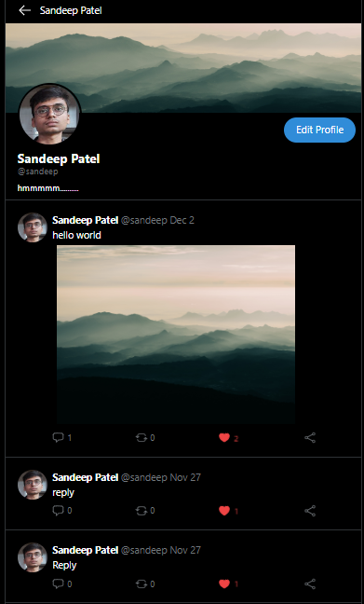Unlike the hello world post heart
364x604 pixels.
coord(224,437)
